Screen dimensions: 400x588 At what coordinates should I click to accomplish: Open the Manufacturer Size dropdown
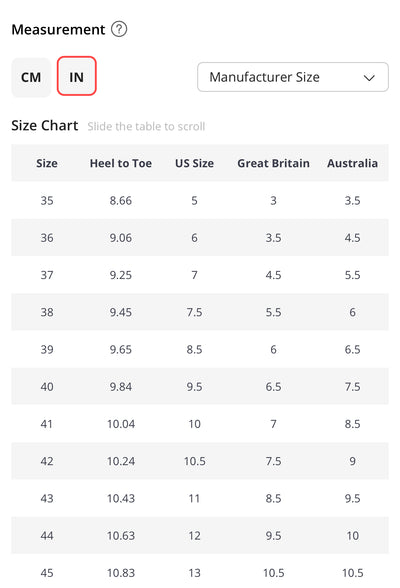point(293,77)
